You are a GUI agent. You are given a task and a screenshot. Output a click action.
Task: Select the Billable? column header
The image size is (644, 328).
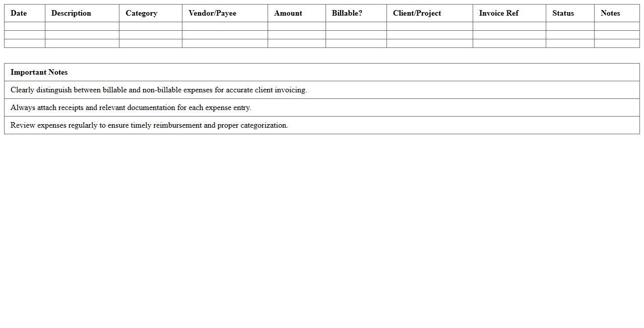pyautogui.click(x=347, y=13)
